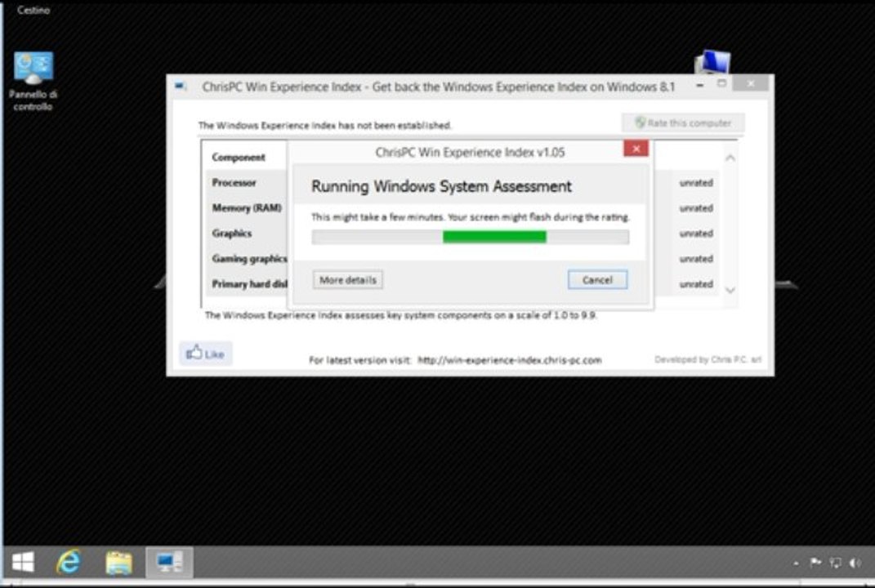The width and height of the screenshot is (875, 588).
Task: Click the unrated value for Primary hard disk
Action: (x=696, y=284)
